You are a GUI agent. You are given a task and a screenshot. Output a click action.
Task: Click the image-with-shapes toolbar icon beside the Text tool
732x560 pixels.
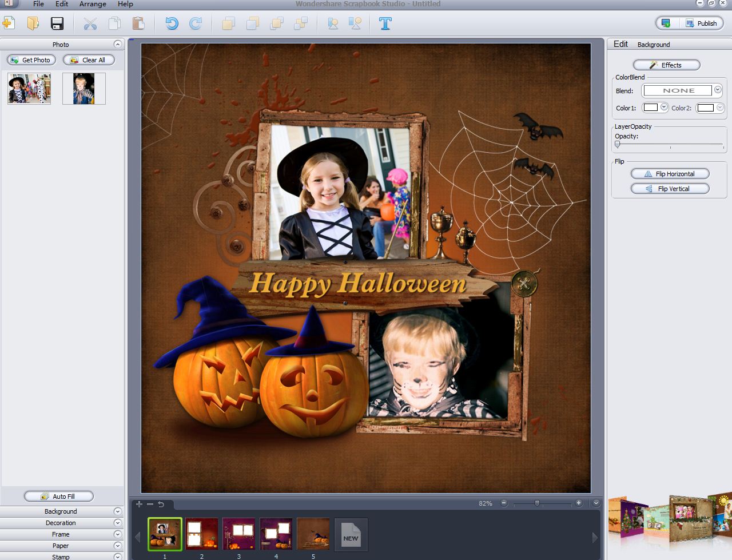[356, 23]
